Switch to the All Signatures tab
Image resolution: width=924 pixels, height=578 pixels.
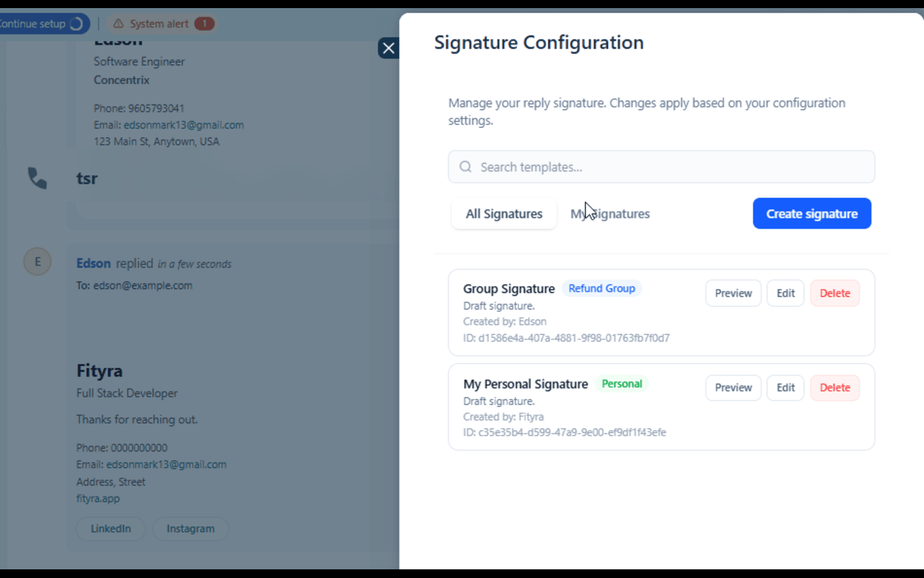click(504, 214)
